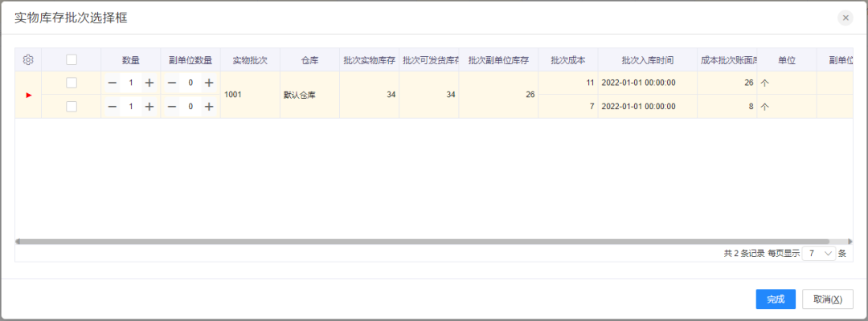The width and height of the screenshot is (868, 321).
Task: Increase 数量 in the first row
Action: pos(149,83)
